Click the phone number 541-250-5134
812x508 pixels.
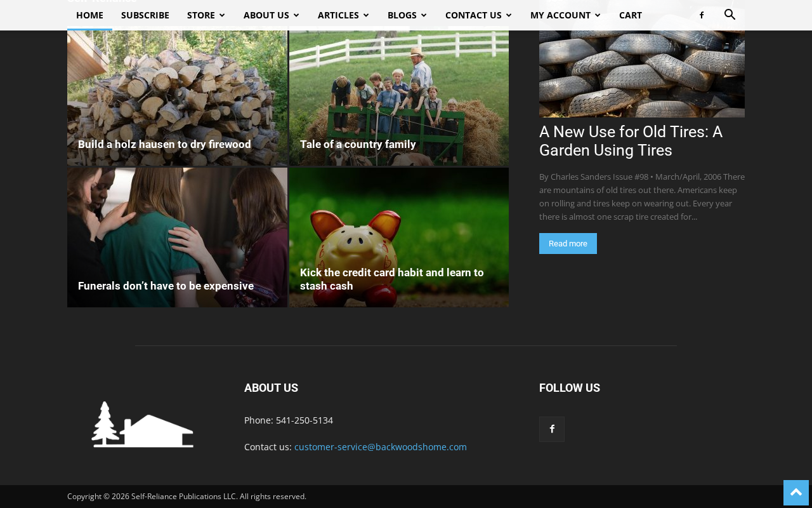(304, 420)
